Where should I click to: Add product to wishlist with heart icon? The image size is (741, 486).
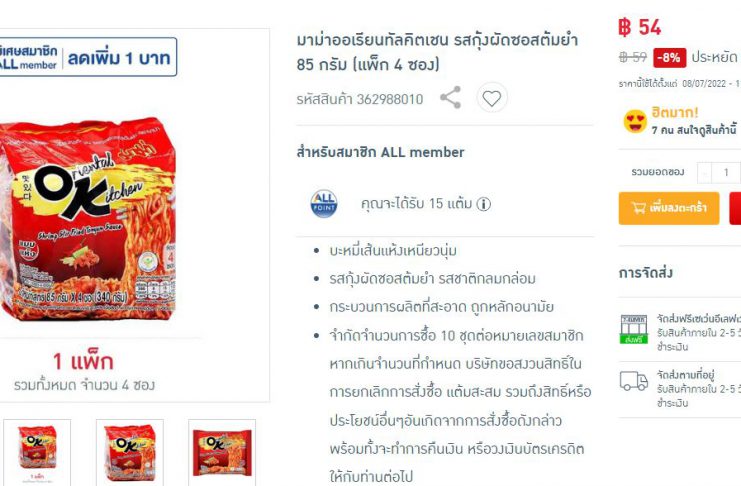coord(491,98)
